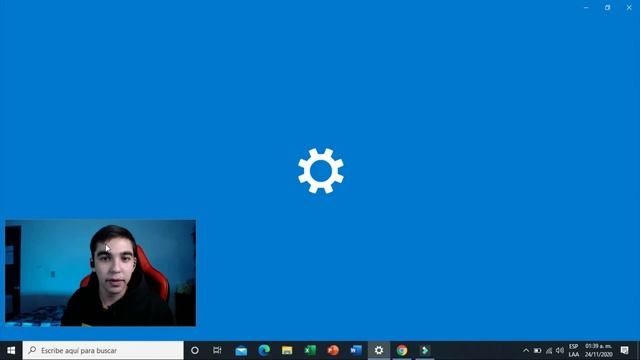Switch the ESP LAA input language

(x=573, y=350)
